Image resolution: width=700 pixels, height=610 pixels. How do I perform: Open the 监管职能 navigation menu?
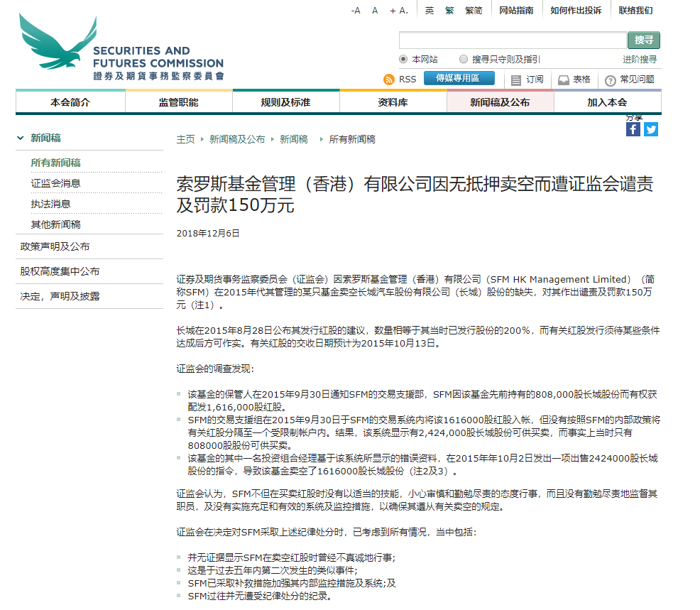point(178,102)
